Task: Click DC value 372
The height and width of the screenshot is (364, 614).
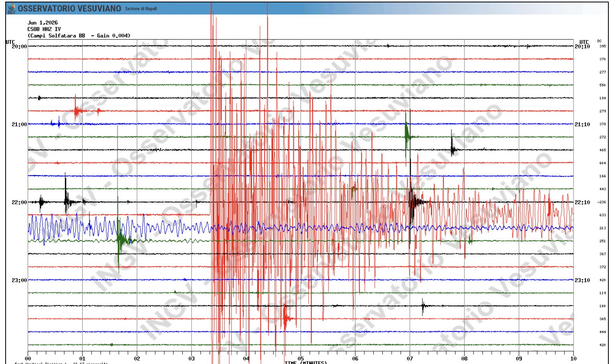Action: click(603, 267)
